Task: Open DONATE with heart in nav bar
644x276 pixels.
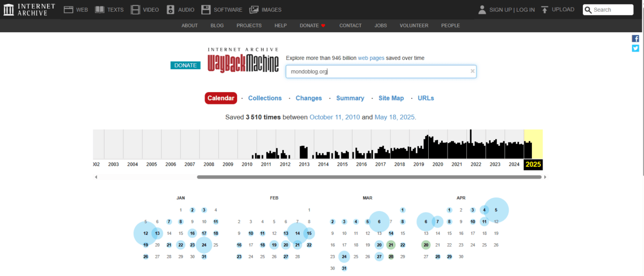Action: (312, 26)
